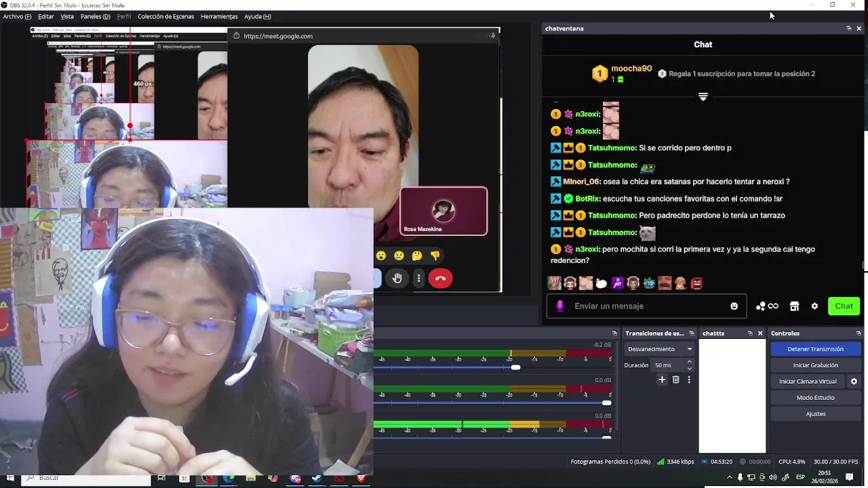Click Rosa Mazekina self-view thumbnail in Meet
The width and height of the screenshot is (868, 488).
click(443, 211)
